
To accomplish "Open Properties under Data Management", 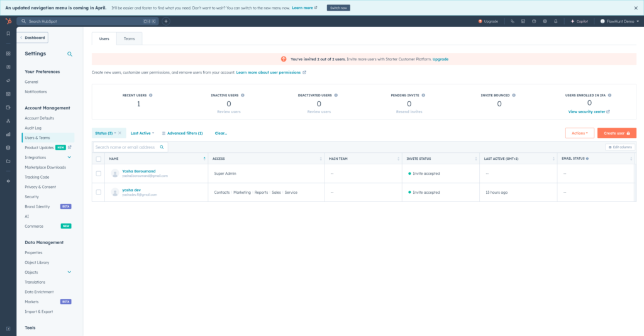I will pos(33,252).
